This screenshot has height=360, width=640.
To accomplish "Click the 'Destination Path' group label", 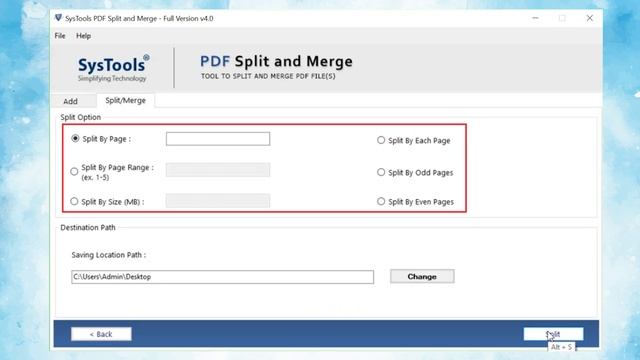I will [x=88, y=227].
